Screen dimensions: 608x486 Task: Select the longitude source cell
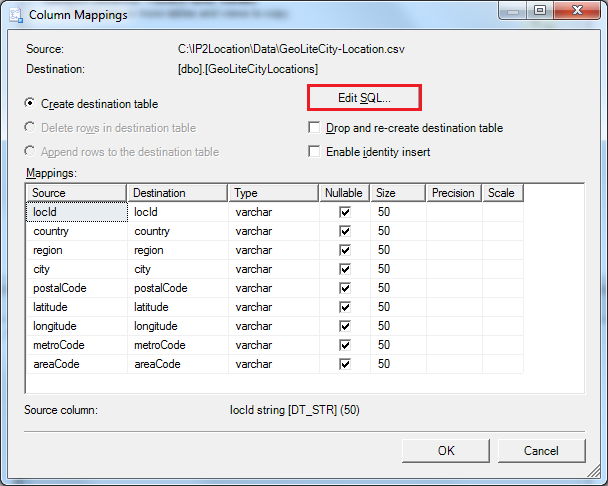(77, 326)
